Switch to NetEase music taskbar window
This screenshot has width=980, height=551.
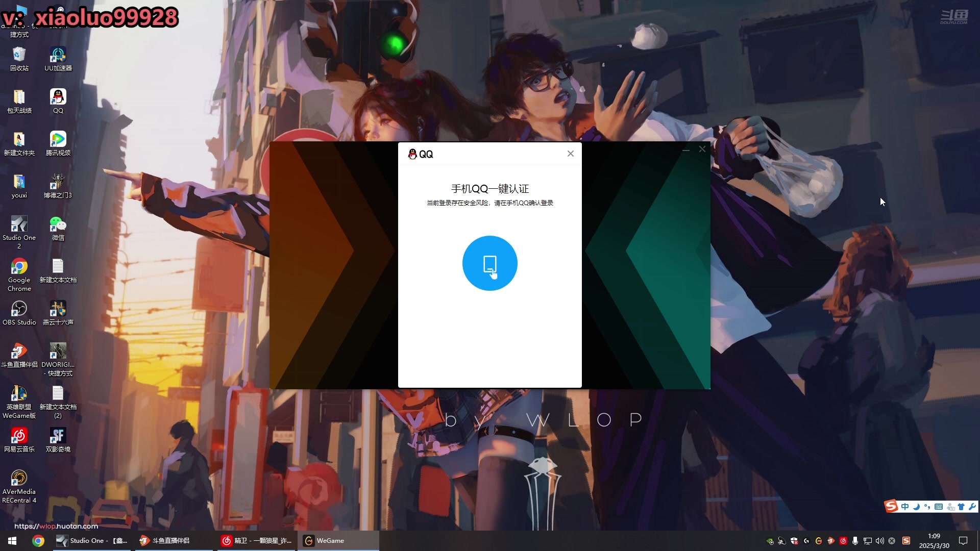tap(257, 541)
